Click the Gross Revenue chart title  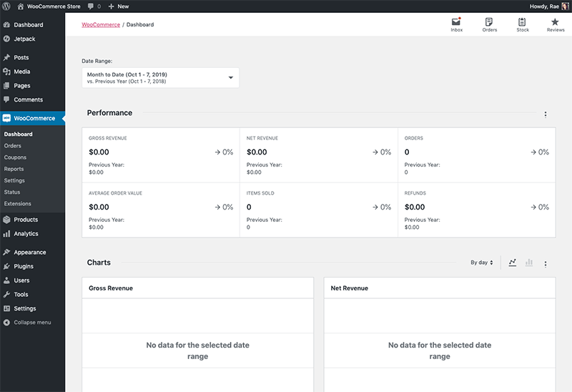point(111,288)
